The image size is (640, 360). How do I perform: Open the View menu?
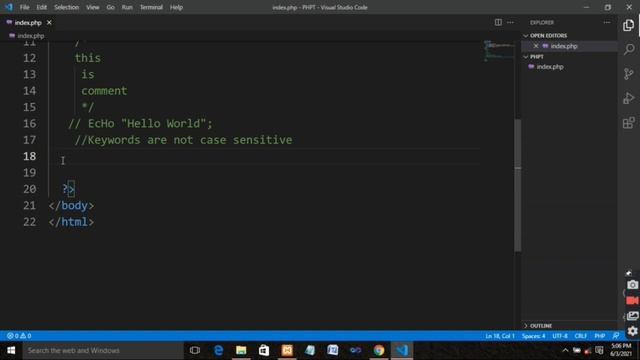93,7
